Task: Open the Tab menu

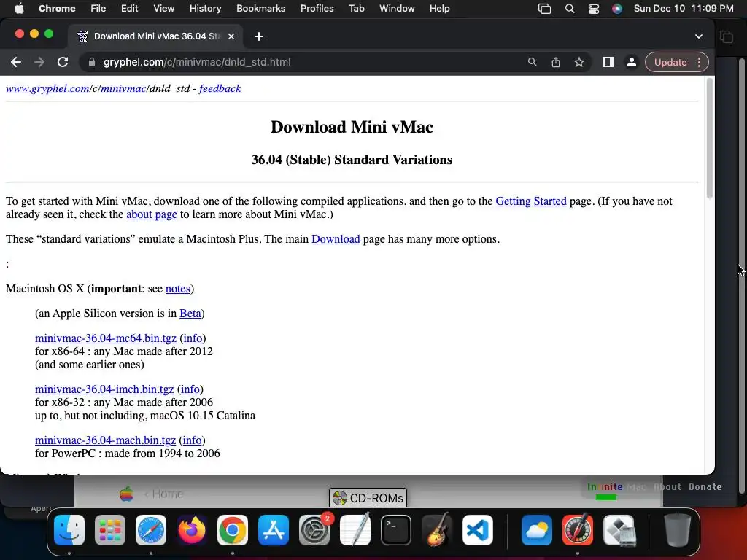Action: (x=356, y=8)
